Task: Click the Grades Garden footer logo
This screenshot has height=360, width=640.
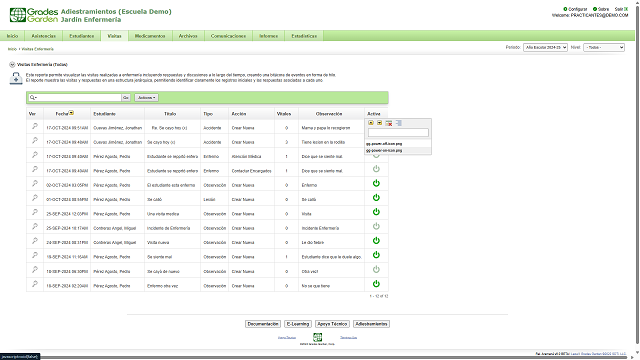Action: (317, 337)
